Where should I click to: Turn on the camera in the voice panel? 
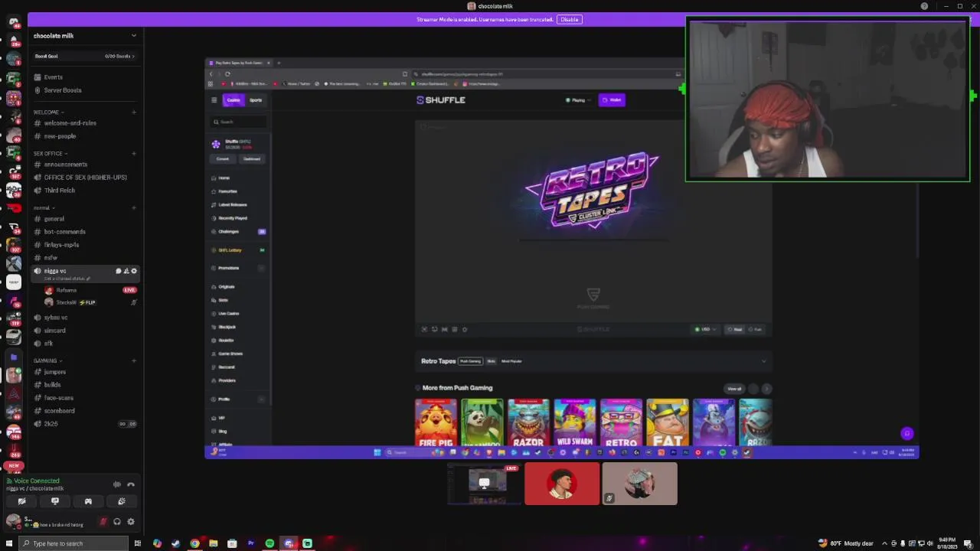(21, 501)
